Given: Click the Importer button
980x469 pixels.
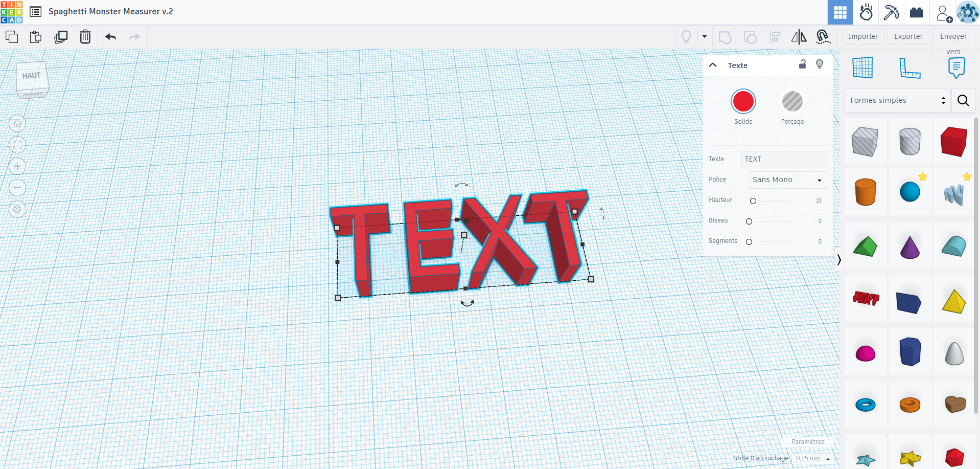Looking at the screenshot, I should (864, 36).
